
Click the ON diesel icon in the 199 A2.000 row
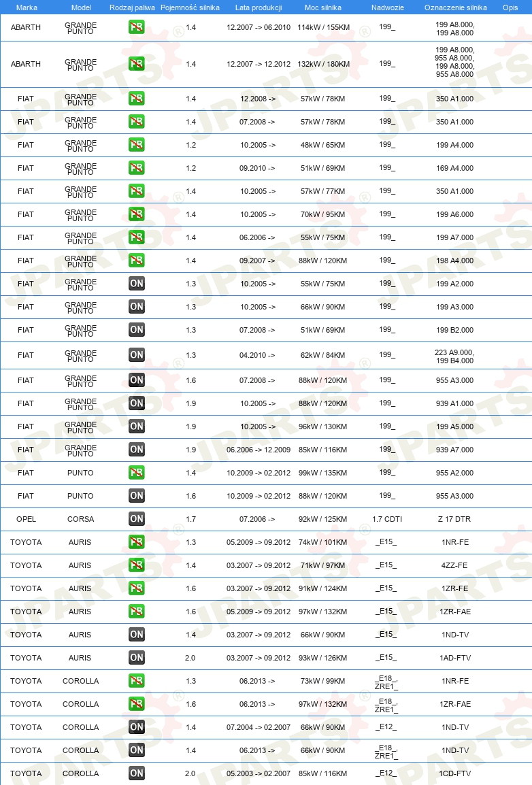(x=137, y=284)
